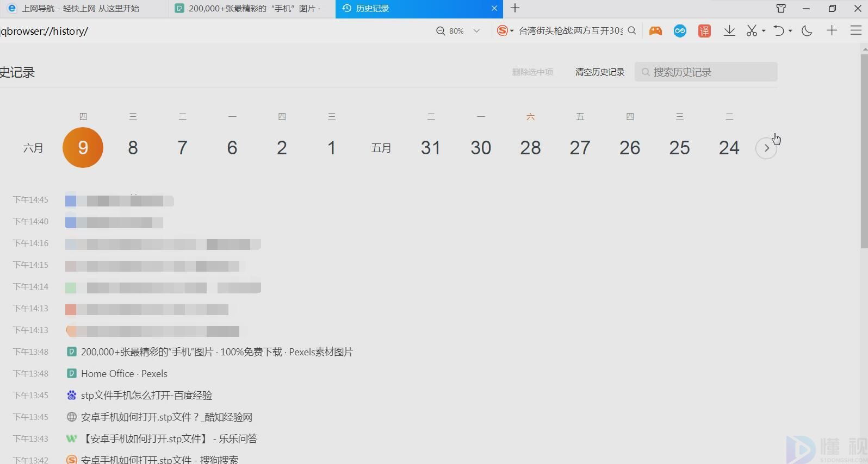This screenshot has height=464, width=868.
Task: Click the 台湾街头枪战 search box
Action: click(x=571, y=31)
